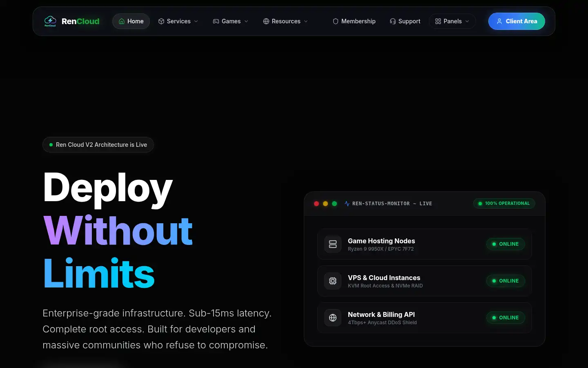Click the "Network & Billing API" title
The width and height of the screenshot is (588, 368).
(x=381, y=314)
